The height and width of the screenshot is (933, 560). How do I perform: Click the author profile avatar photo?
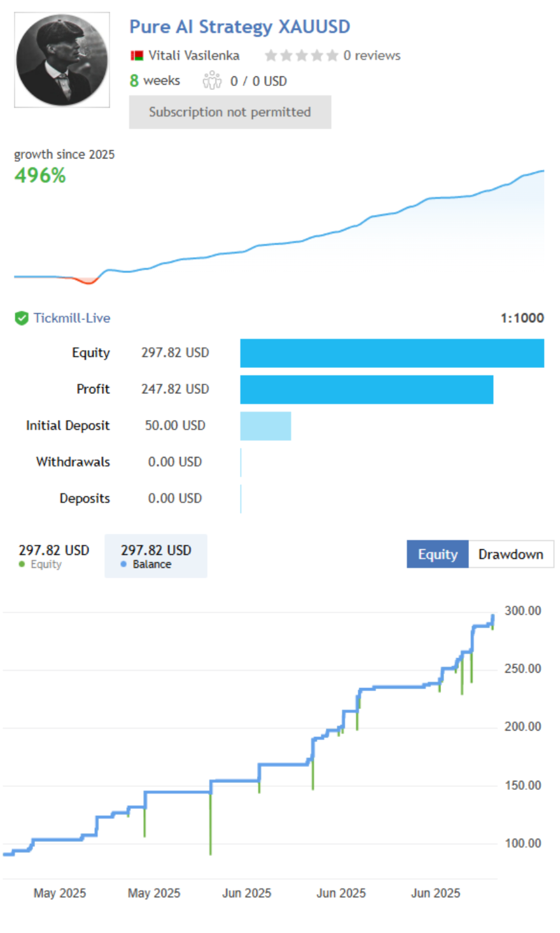[62, 60]
